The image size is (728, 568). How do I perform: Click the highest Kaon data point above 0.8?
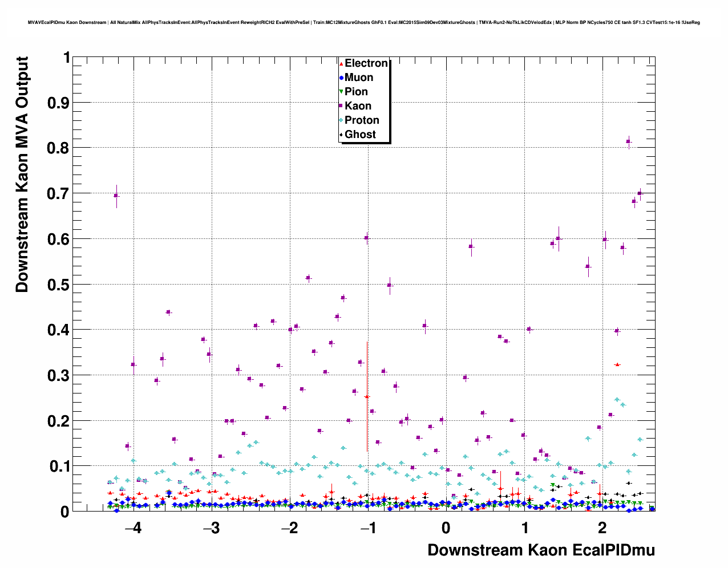628,141
